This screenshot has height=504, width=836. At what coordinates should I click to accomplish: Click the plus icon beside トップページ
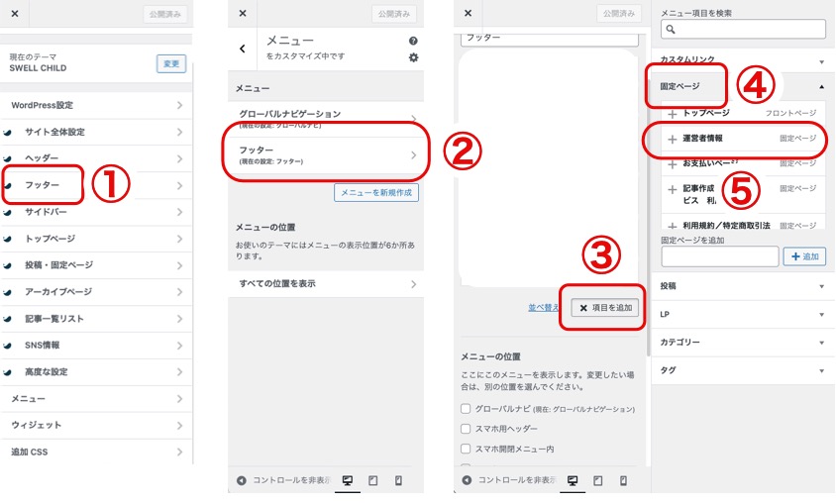[673, 114]
